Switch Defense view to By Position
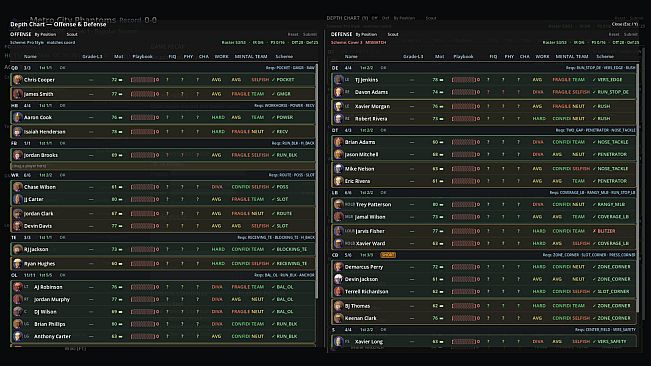The height and width of the screenshot is (366, 651). 366,34
